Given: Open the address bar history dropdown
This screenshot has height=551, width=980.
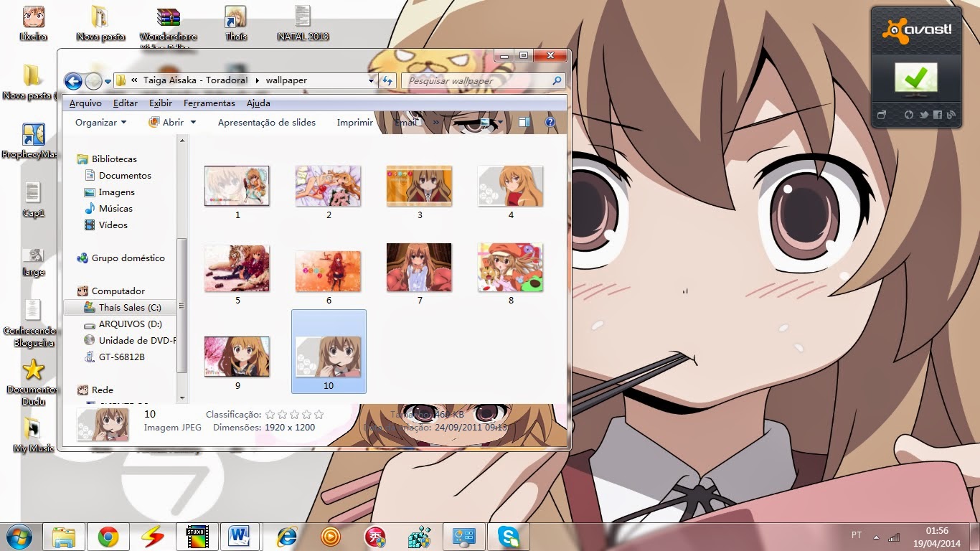Looking at the screenshot, I should (x=371, y=80).
